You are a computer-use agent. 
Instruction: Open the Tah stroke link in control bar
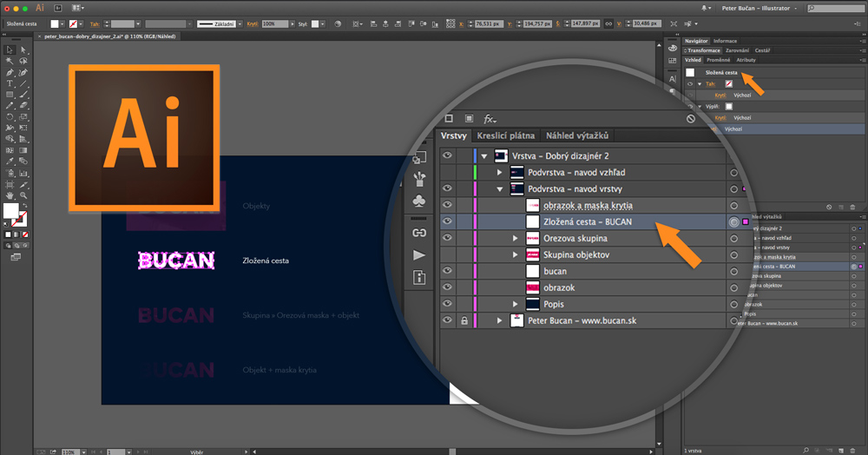(95, 23)
